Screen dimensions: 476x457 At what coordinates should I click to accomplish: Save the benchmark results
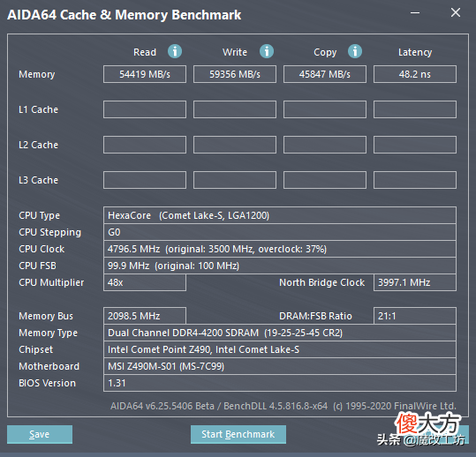pos(40,434)
